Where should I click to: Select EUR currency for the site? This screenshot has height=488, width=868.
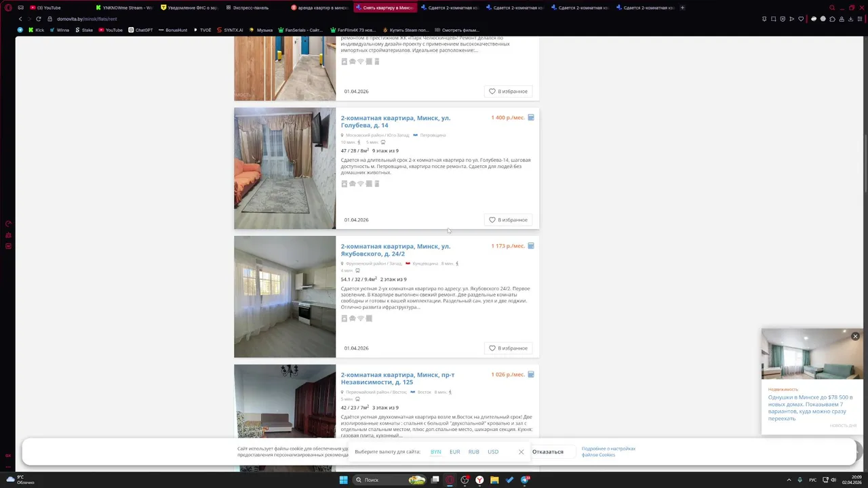click(455, 452)
